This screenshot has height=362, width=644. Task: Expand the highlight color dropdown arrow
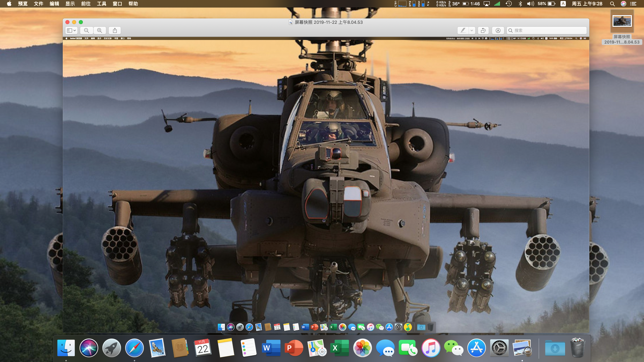pos(472,31)
